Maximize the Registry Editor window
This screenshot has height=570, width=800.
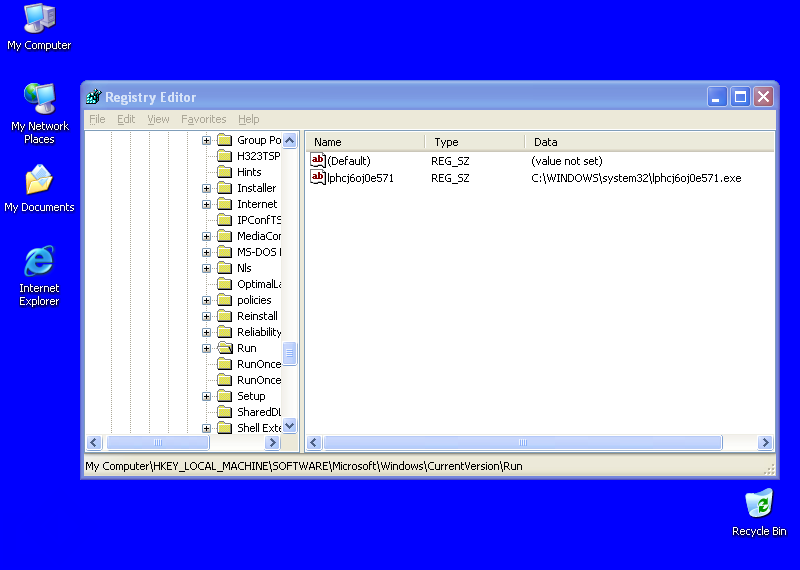point(740,96)
